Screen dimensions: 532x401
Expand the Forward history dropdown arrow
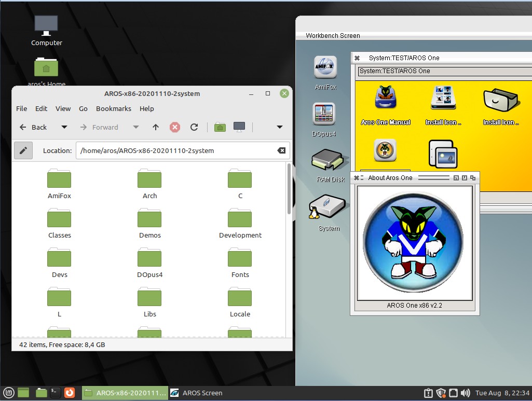[x=136, y=127]
